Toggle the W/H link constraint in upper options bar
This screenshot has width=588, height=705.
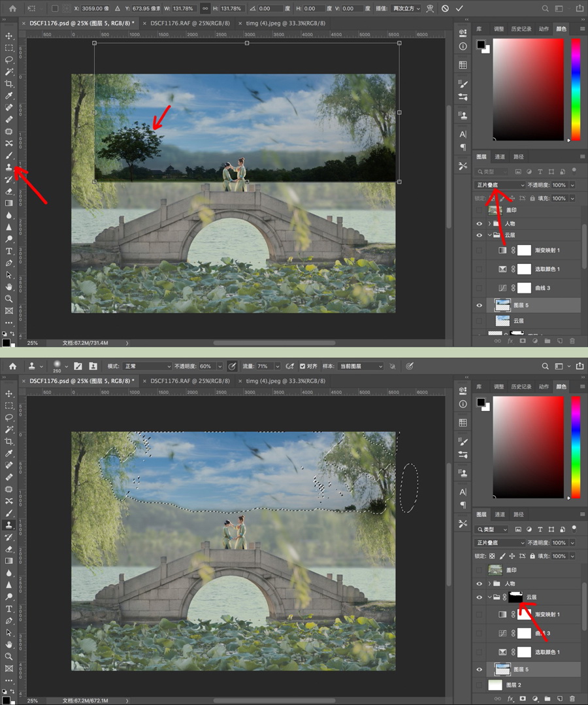[205, 8]
